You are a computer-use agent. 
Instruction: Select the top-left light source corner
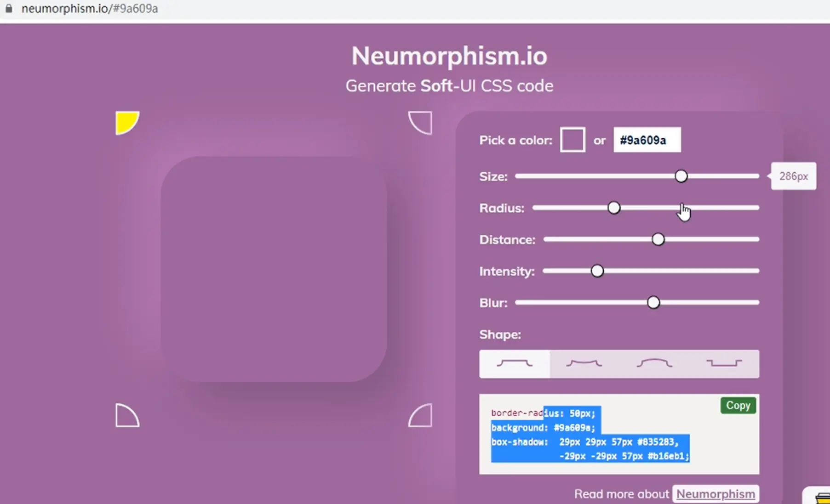click(x=127, y=123)
